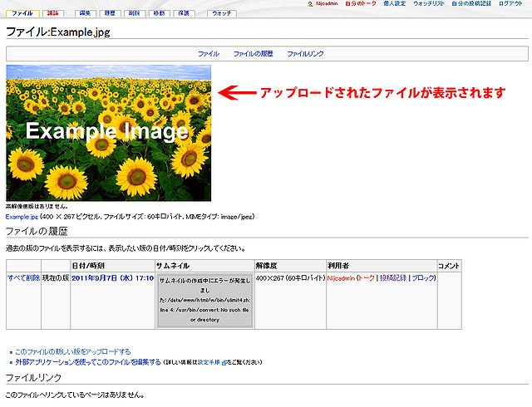The width and height of the screenshot is (532, 407).
Task: Jump to ファイルリンク section link
Action: pyautogui.click(x=306, y=53)
